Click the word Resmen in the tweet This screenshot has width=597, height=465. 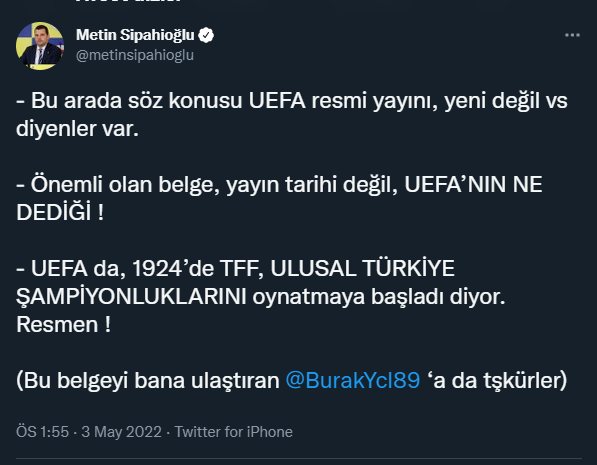(x=57, y=324)
